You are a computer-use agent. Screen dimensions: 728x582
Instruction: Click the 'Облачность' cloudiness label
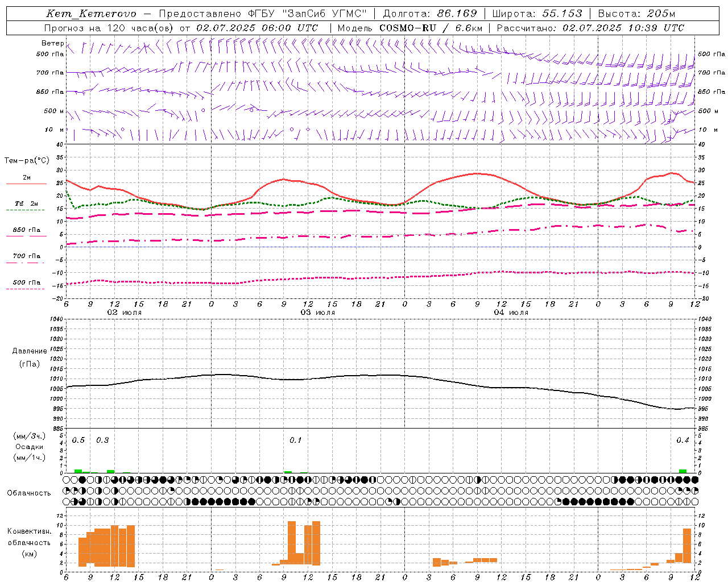pos(29,493)
